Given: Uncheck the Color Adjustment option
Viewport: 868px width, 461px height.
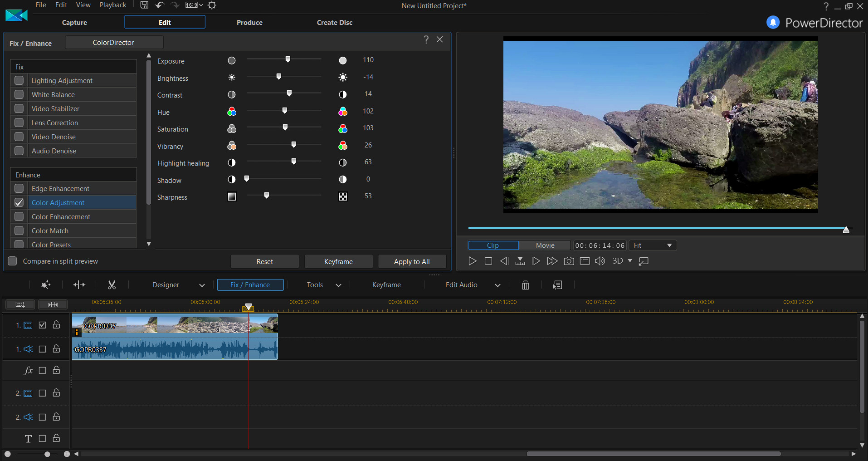Looking at the screenshot, I should point(19,202).
